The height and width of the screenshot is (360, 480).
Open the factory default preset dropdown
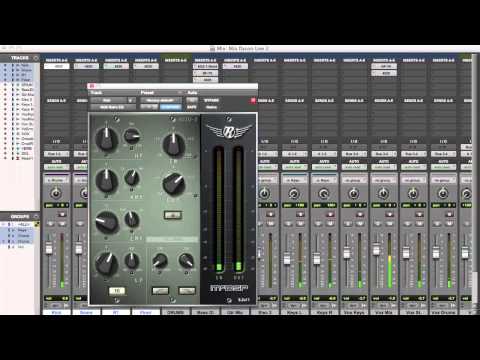[160, 100]
